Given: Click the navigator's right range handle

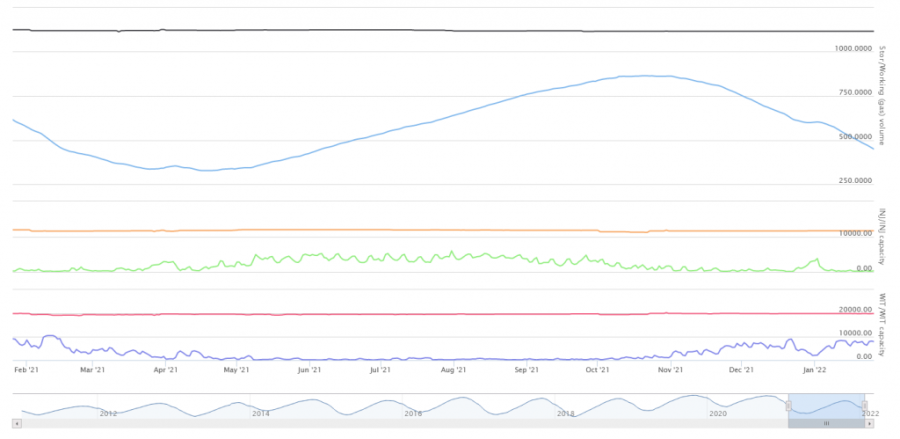Looking at the screenshot, I should [865, 405].
